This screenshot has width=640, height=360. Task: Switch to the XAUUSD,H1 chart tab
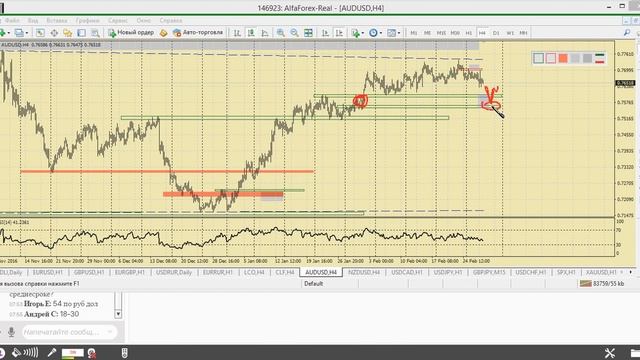pos(601,272)
